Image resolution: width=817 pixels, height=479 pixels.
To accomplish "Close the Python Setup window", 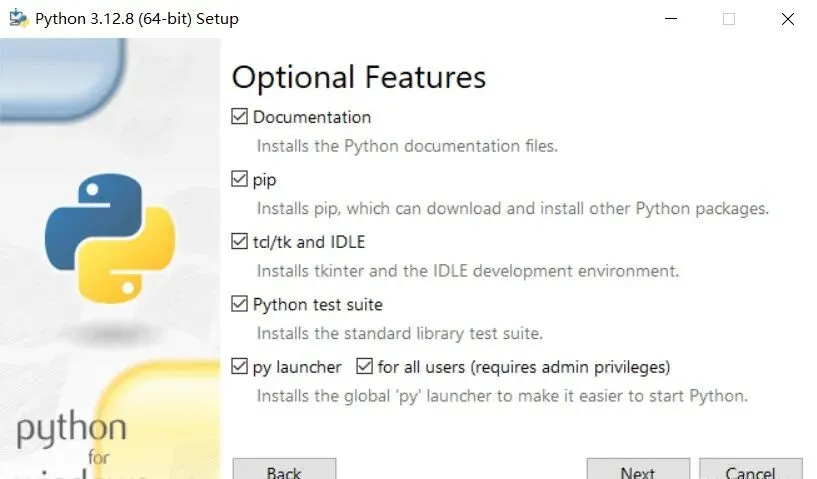I will pos(788,18).
